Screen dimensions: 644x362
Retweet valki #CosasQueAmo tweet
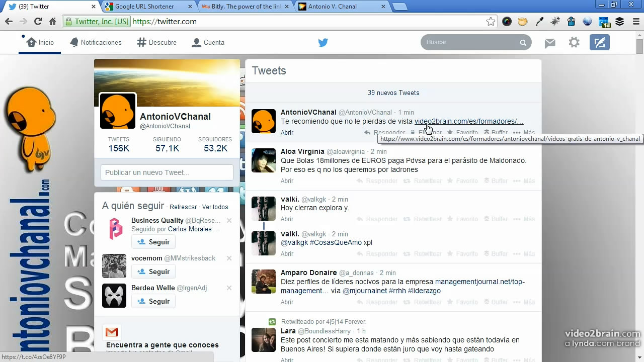pyautogui.click(x=423, y=254)
